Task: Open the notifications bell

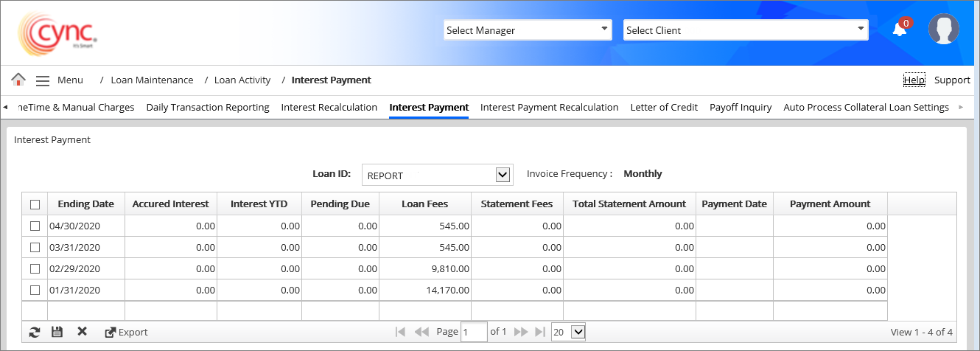Action: (x=899, y=29)
